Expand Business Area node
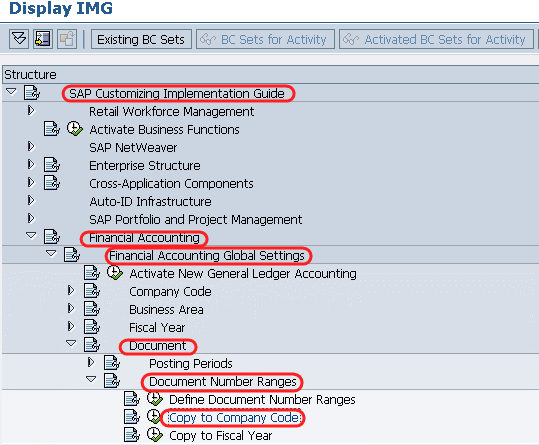 pyautogui.click(x=71, y=309)
